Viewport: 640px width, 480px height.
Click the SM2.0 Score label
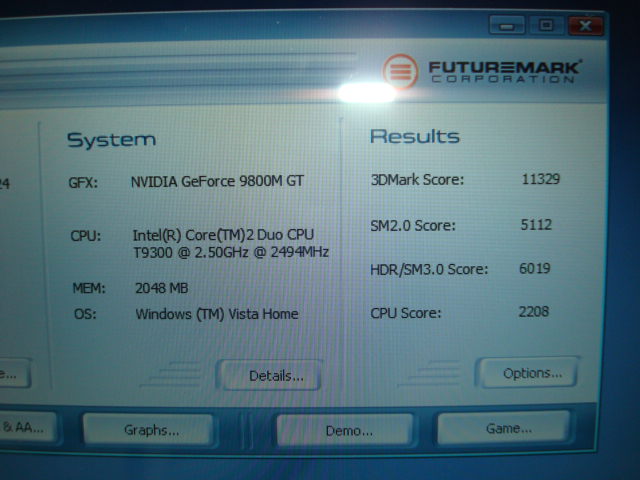pyautogui.click(x=413, y=225)
